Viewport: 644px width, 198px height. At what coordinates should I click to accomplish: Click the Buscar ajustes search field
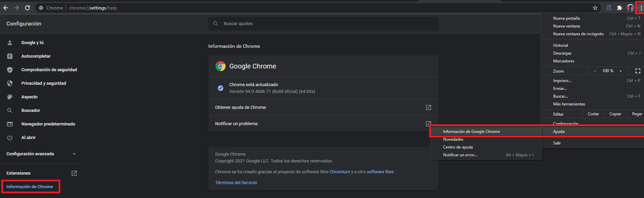click(x=324, y=24)
